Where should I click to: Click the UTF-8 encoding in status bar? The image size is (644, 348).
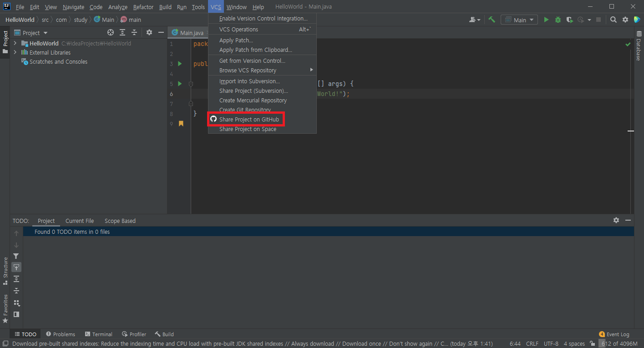pyautogui.click(x=551, y=344)
